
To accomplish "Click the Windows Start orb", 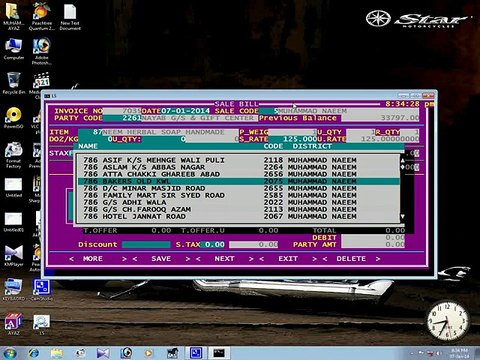I will point(9,353).
